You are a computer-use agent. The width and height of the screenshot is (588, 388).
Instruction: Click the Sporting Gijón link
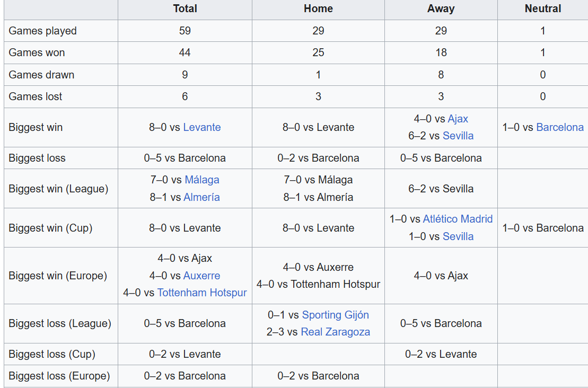(x=335, y=315)
